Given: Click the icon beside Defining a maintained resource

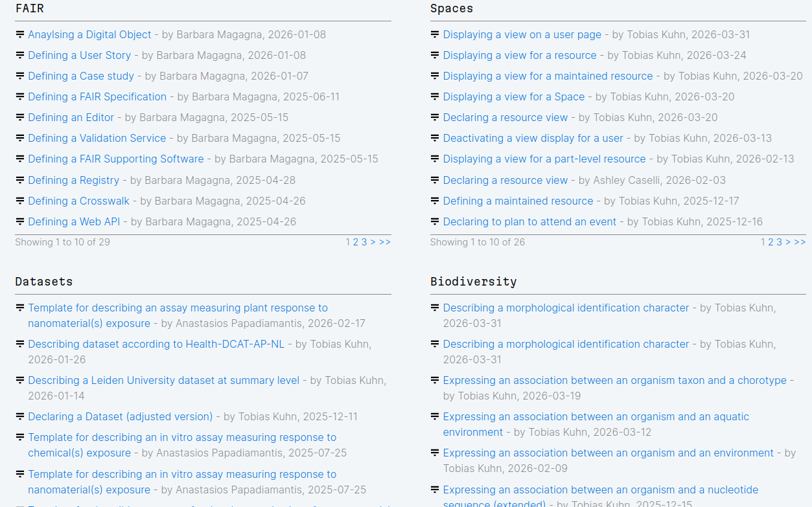Looking at the screenshot, I should tap(435, 201).
